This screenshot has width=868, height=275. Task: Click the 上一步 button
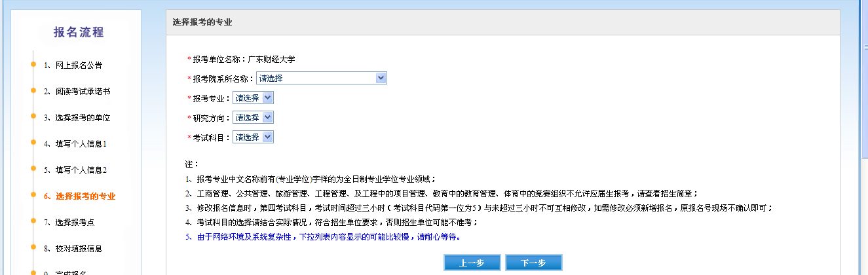pyautogui.click(x=472, y=263)
